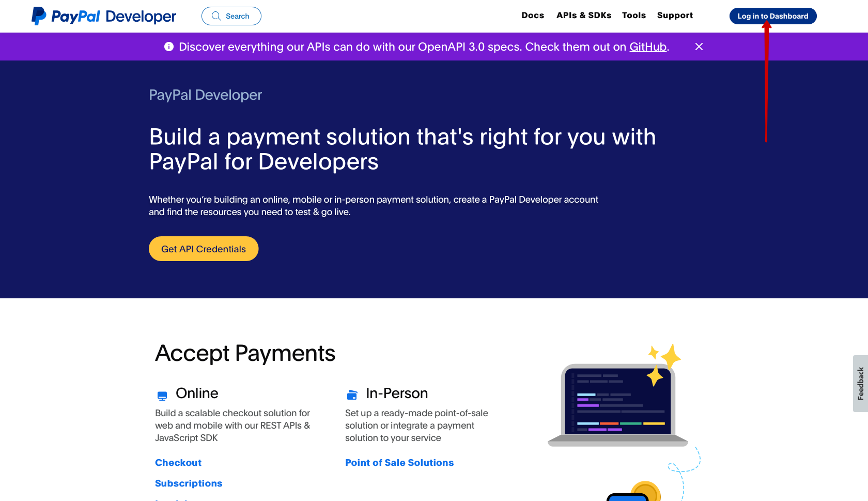Dismiss the OpenAPI announcement banner

click(x=699, y=47)
